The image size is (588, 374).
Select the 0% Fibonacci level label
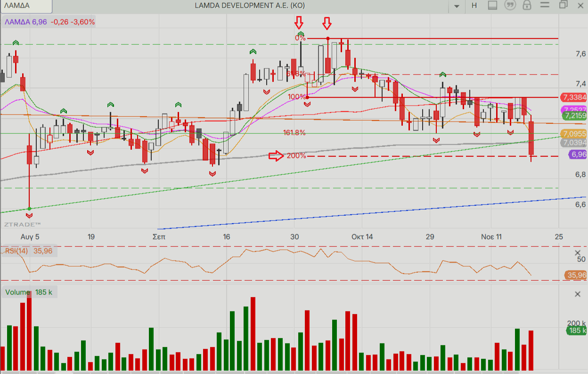coord(300,38)
